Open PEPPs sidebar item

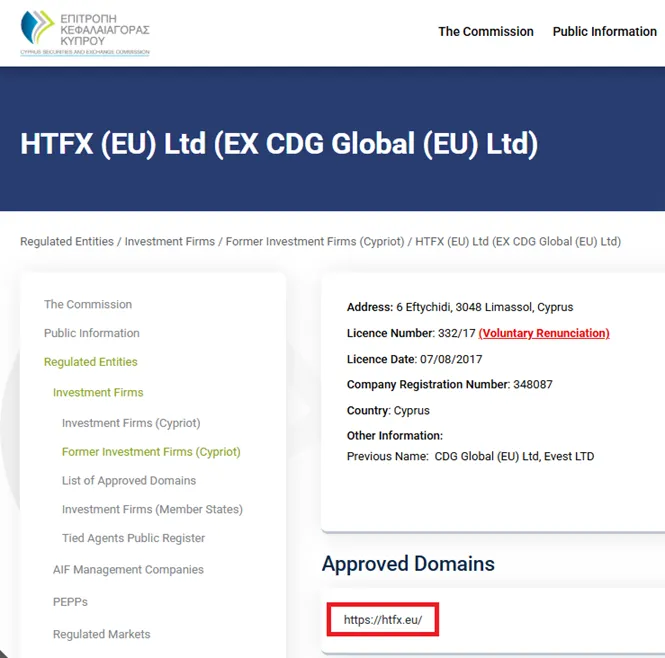(x=70, y=602)
